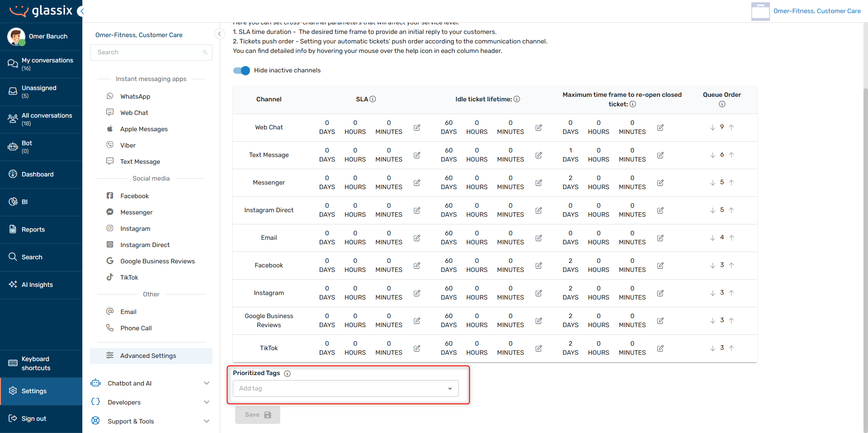
Task: Edit idle ticket lifetime for Google Business Reviews
Action: coord(538,321)
